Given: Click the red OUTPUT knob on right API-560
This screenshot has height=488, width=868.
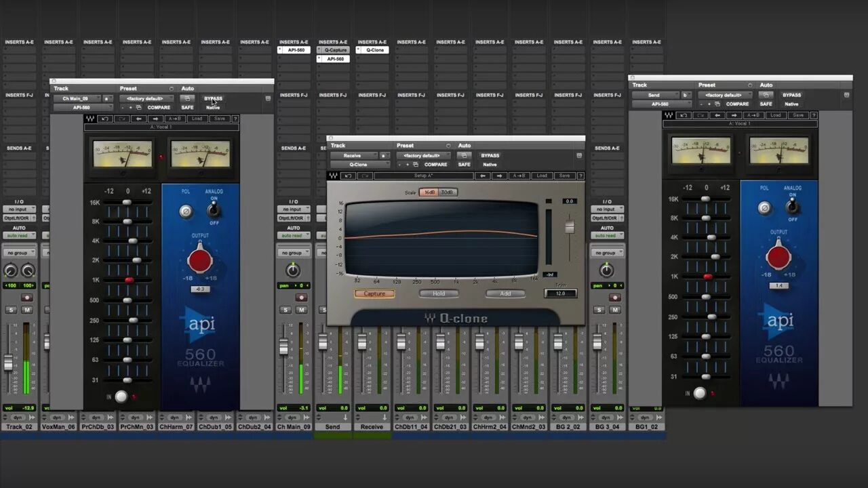Looking at the screenshot, I should pos(778,257).
